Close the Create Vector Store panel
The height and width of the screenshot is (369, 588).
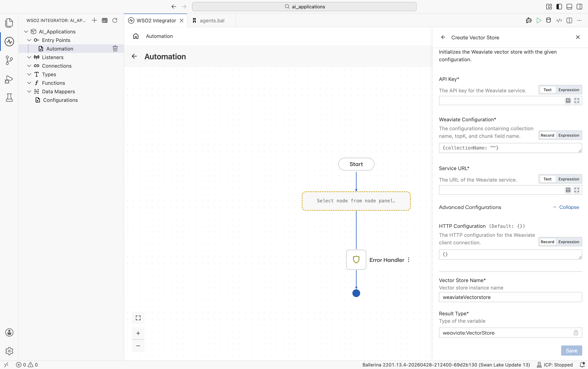578,37
